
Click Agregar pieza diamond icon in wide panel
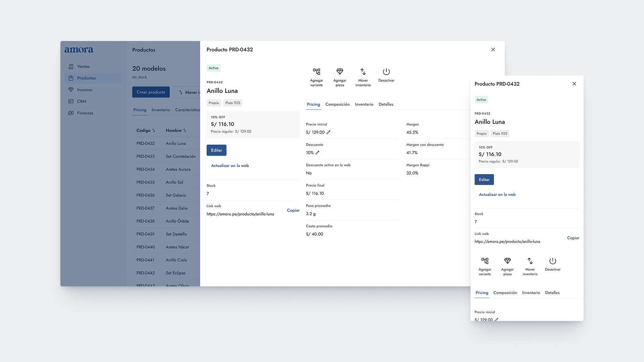[x=340, y=72]
